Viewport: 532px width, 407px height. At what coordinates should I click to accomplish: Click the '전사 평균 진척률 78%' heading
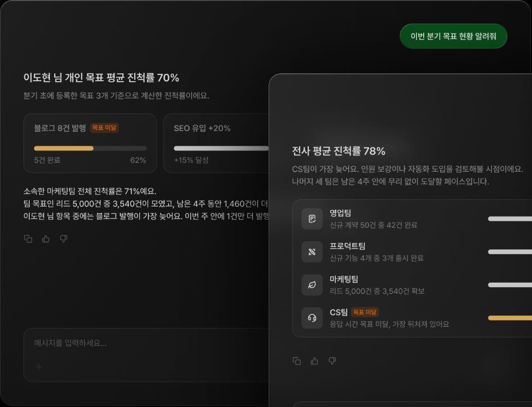click(338, 151)
